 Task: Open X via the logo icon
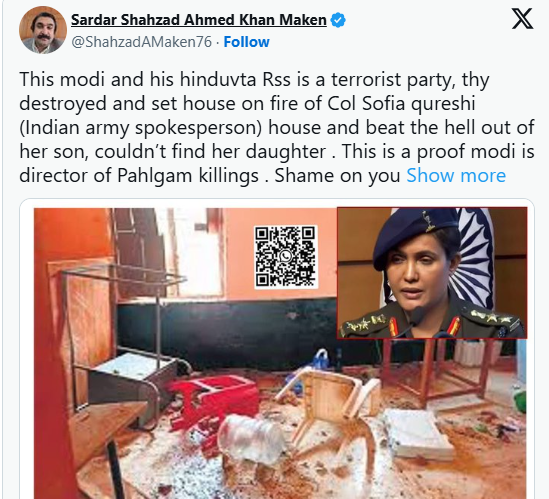(x=522, y=19)
